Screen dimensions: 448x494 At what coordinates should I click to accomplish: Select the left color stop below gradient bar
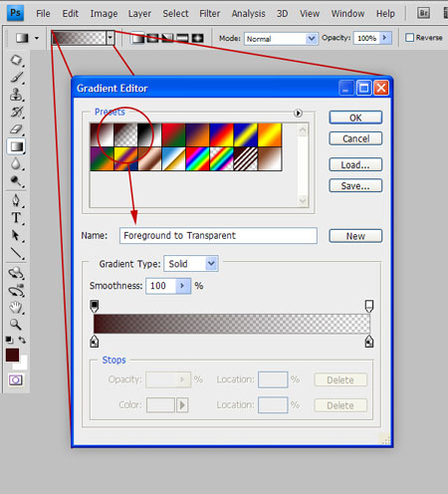click(x=95, y=342)
